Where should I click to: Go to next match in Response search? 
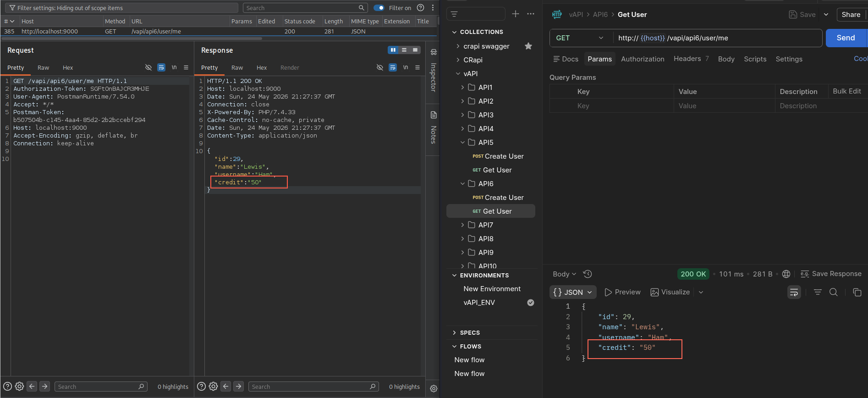click(238, 387)
